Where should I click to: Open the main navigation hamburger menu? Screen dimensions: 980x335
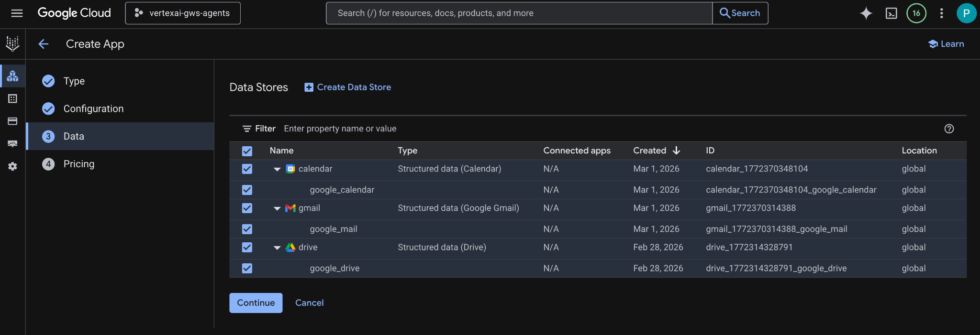pos(17,13)
